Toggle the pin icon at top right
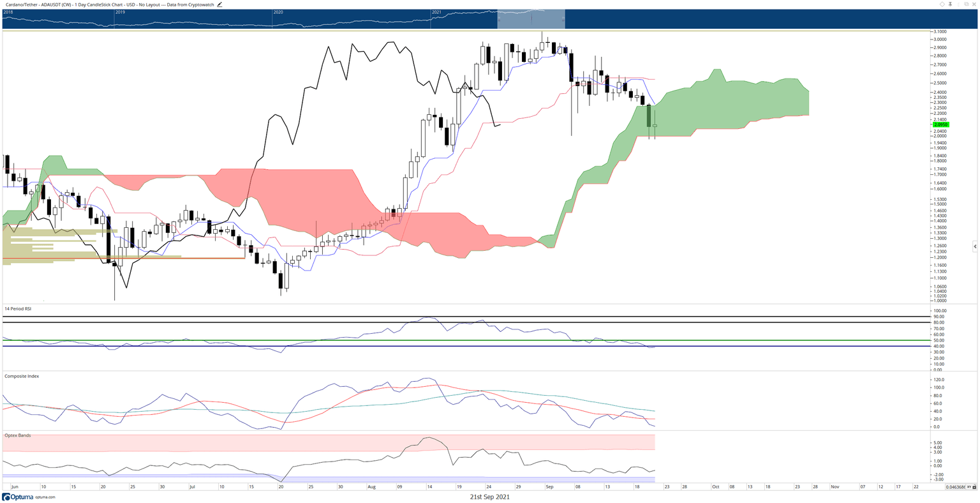Screen dimensions: 980x503 (x=950, y=4)
